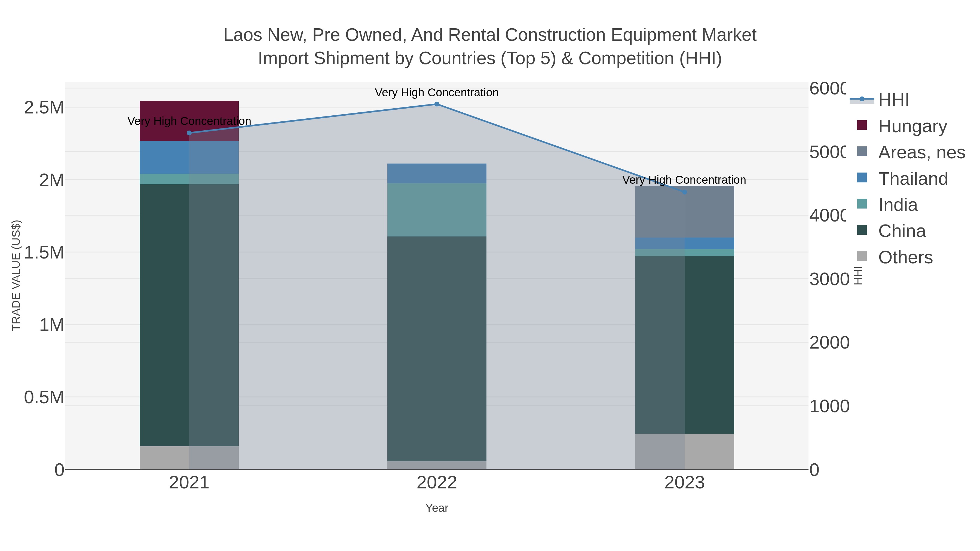980x551 pixels.
Task: Click the Hungary maroon legend swatch
Action: click(x=862, y=125)
